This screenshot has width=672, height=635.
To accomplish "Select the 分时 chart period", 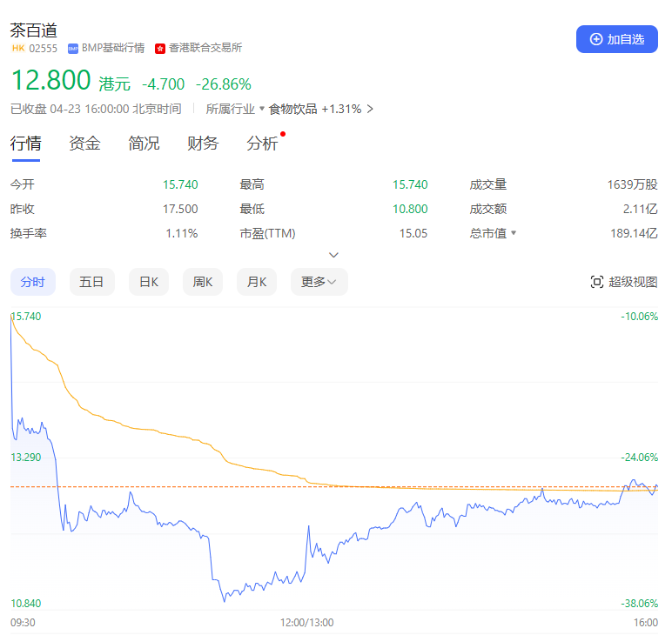I will (33, 282).
